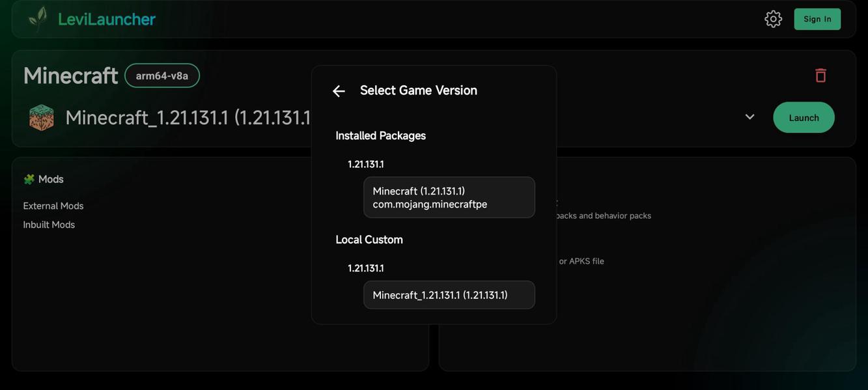The height and width of the screenshot is (390, 868).
Task: Collapse 1.21.131.1 group under Local Custom
Action: click(x=366, y=268)
